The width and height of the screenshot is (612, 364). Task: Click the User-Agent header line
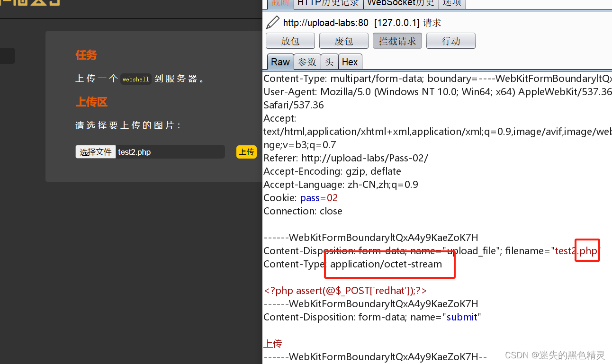click(438, 92)
